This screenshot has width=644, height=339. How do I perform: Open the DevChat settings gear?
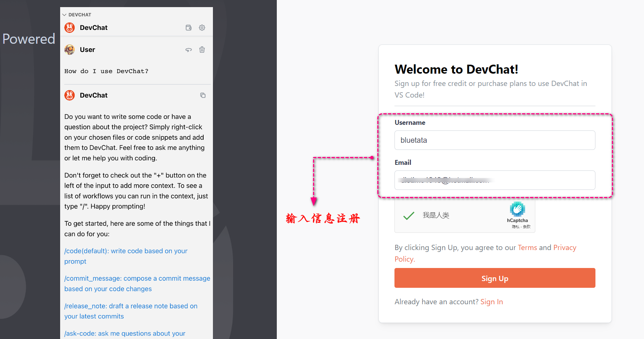click(x=202, y=27)
